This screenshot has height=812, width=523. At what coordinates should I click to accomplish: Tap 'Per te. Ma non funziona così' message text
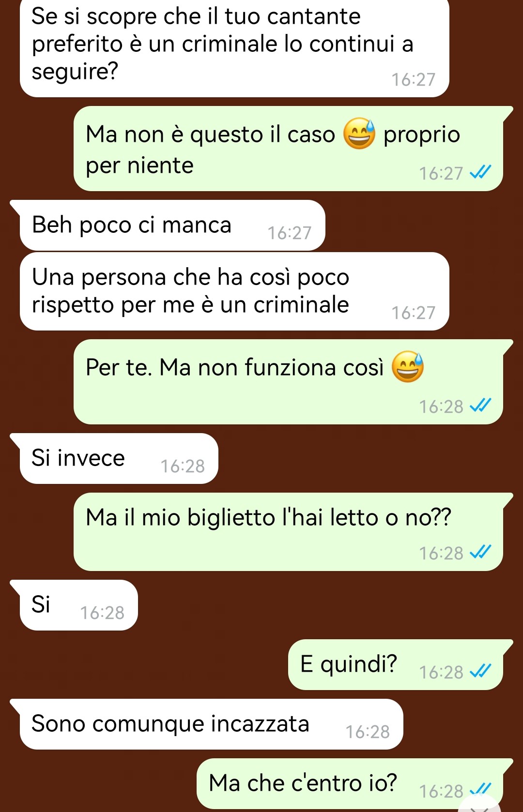coord(234,367)
